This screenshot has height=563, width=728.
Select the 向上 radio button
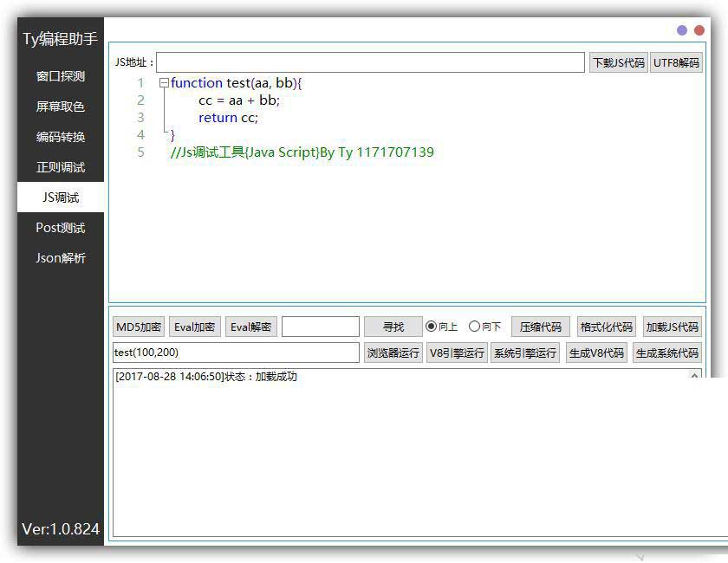pos(441,327)
